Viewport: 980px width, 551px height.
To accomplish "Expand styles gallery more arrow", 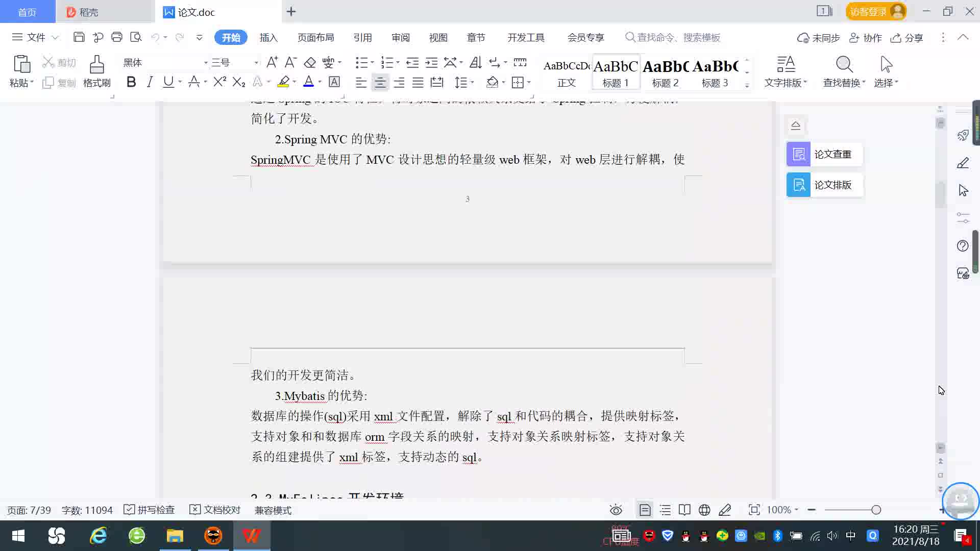I will (x=747, y=86).
